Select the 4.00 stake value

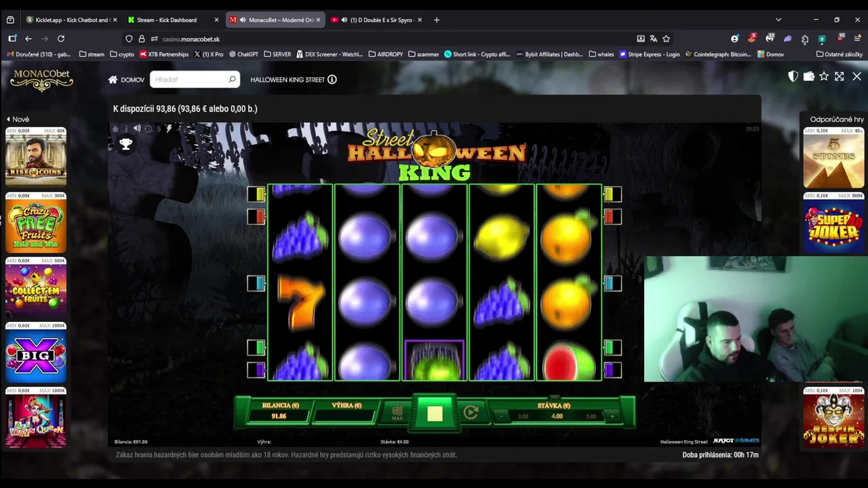(x=557, y=416)
